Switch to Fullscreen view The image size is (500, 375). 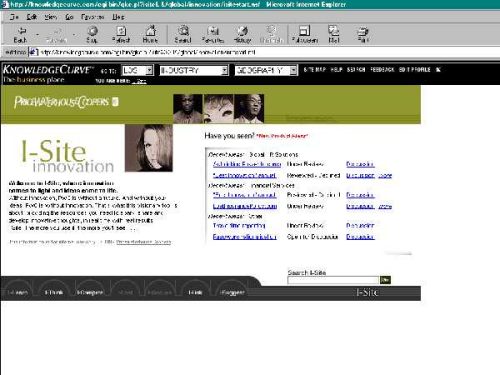305,35
